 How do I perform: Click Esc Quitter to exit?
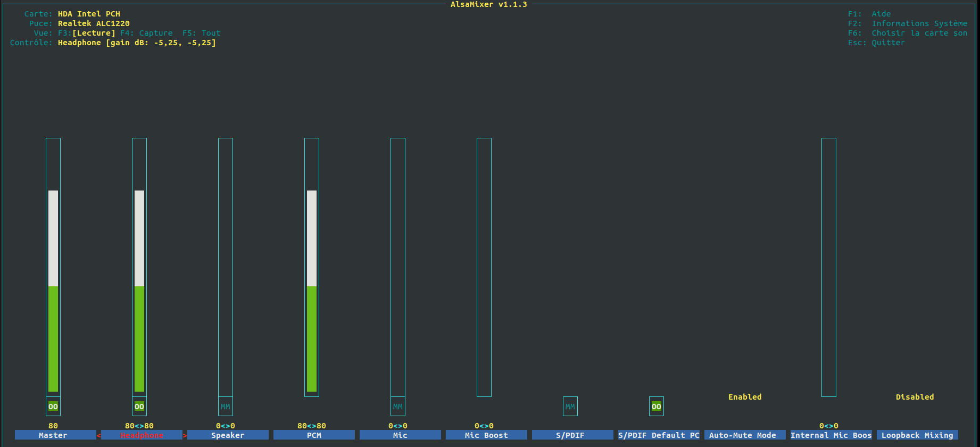point(876,43)
